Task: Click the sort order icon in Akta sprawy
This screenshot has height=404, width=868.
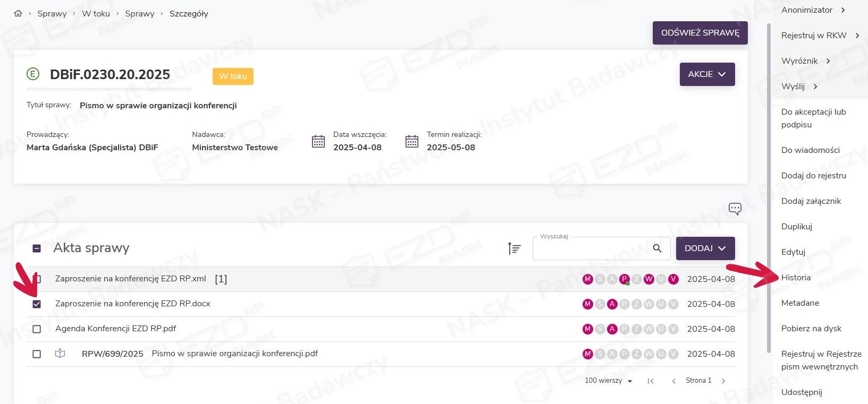Action: pyautogui.click(x=514, y=248)
